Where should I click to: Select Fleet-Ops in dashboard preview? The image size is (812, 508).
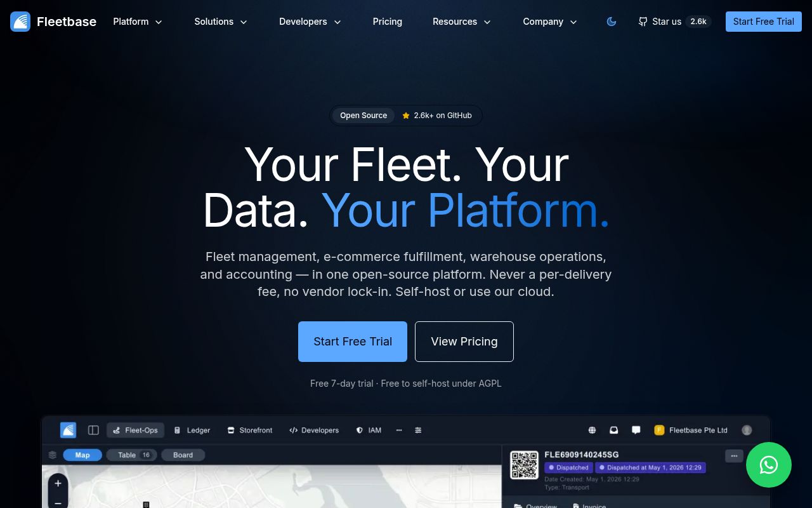(135, 430)
